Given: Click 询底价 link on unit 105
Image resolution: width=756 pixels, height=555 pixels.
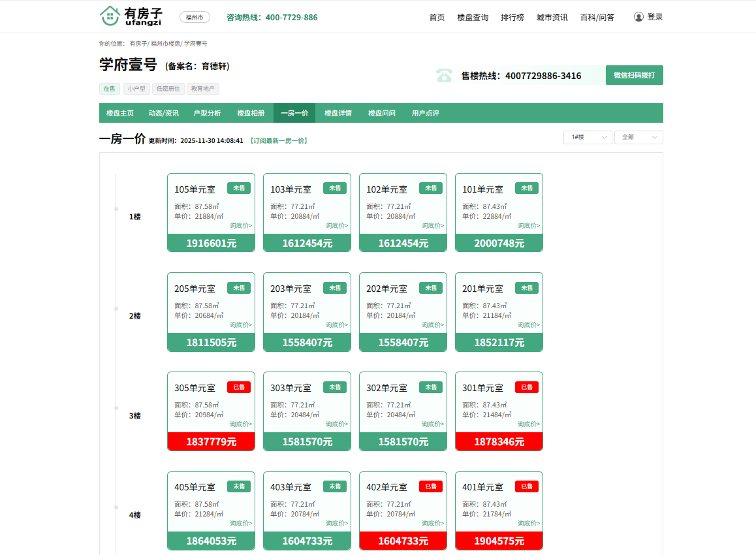Looking at the screenshot, I should (x=240, y=225).
